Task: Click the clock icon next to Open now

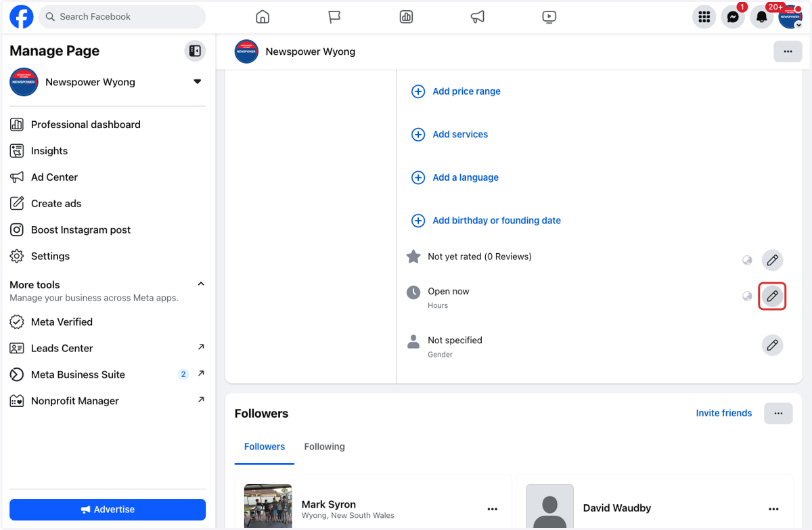Action: coord(413,292)
